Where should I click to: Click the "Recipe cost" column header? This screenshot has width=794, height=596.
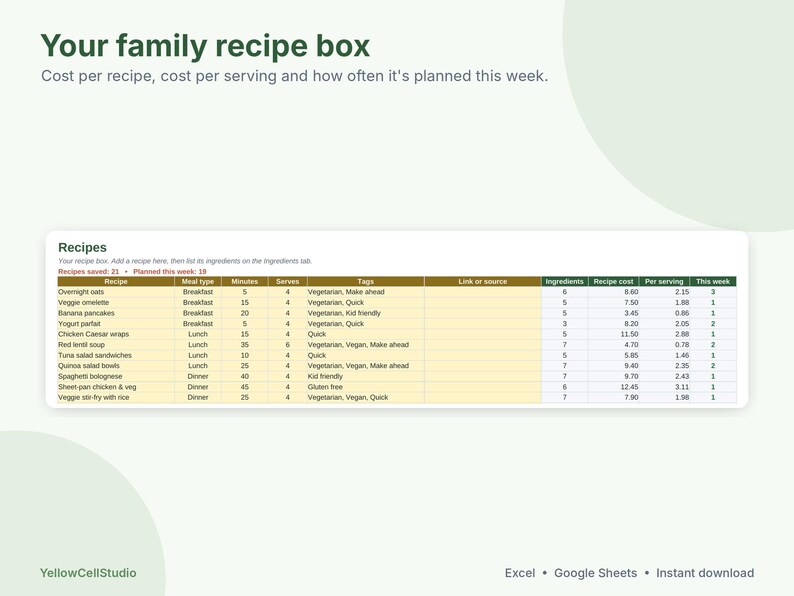[613, 282]
